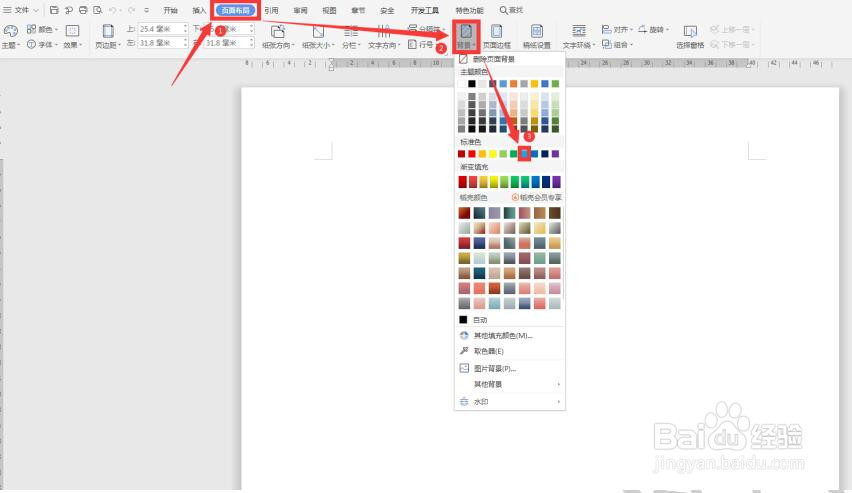
Task: Click the left margin 31.8 毫米 field
Action: point(161,42)
